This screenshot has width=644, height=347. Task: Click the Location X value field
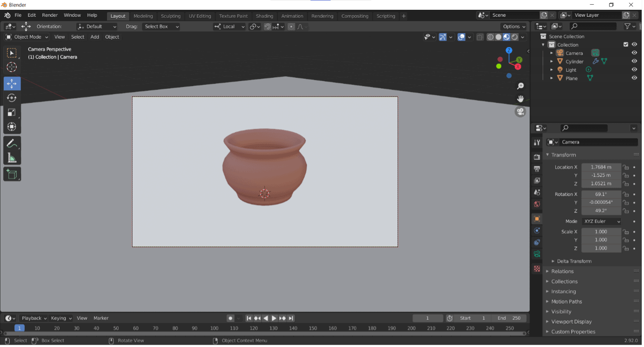[x=601, y=167]
